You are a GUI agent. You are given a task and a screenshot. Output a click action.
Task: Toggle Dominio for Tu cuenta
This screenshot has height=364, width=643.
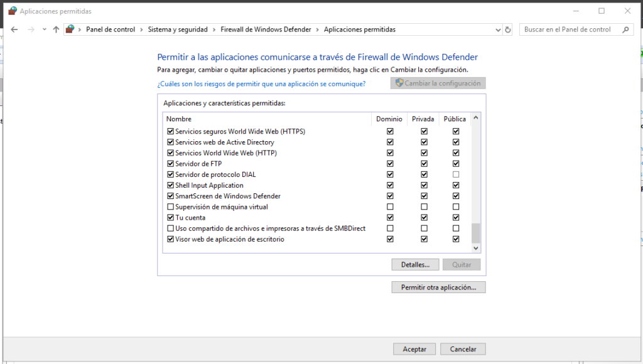click(x=390, y=218)
